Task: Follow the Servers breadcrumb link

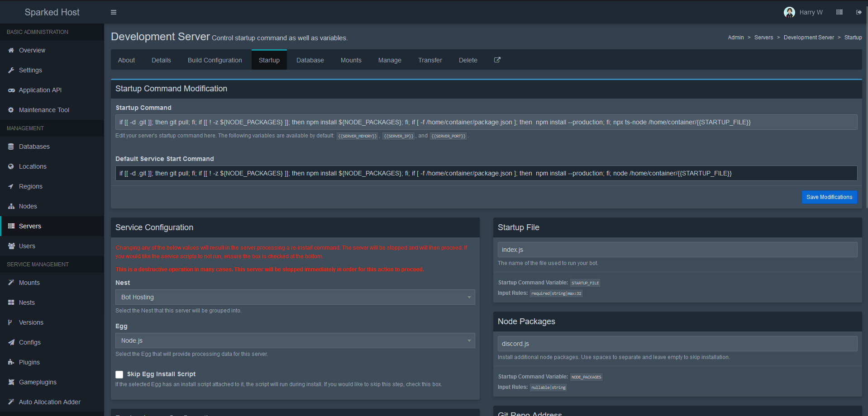Action: pyautogui.click(x=763, y=38)
